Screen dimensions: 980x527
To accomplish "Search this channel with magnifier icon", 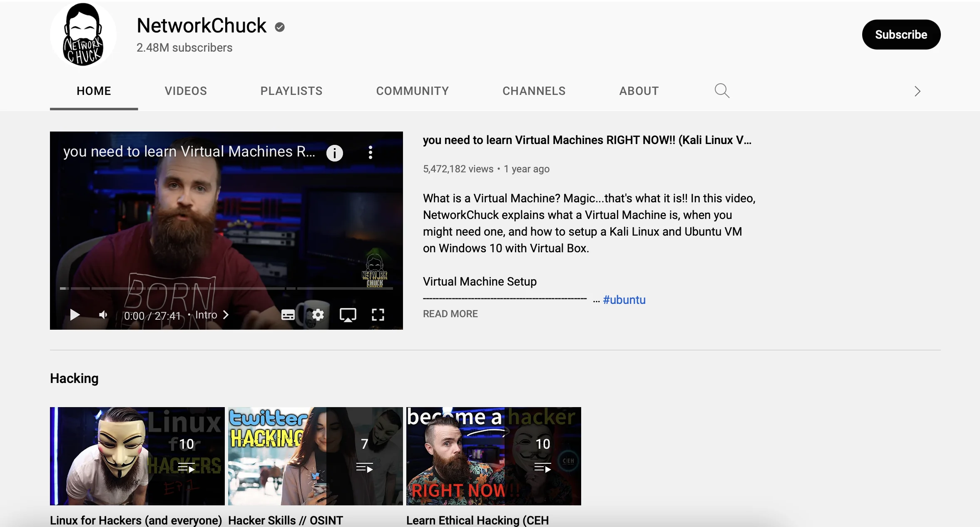I will coord(722,91).
